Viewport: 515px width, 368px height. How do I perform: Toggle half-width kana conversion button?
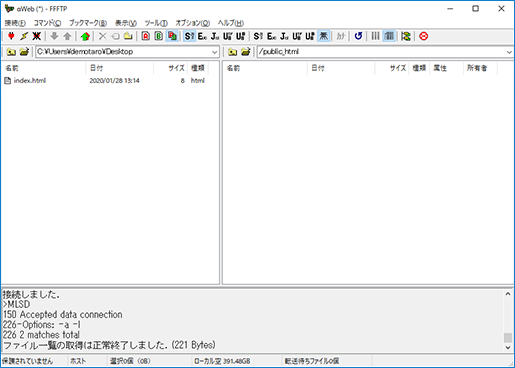(x=341, y=36)
